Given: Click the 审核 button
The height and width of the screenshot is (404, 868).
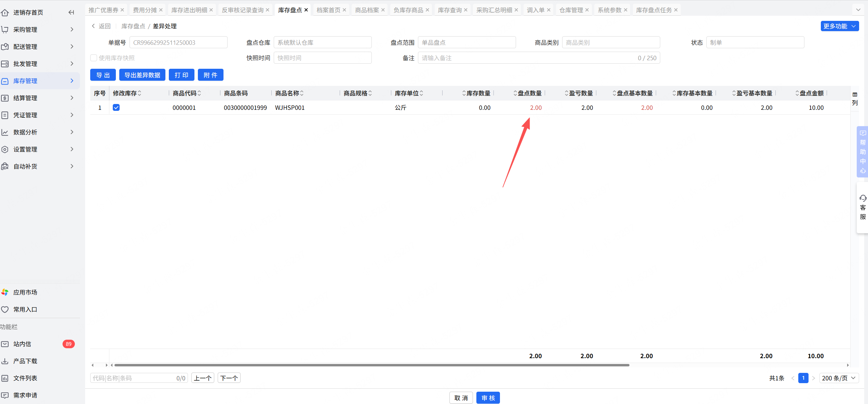Looking at the screenshot, I should [488, 398].
